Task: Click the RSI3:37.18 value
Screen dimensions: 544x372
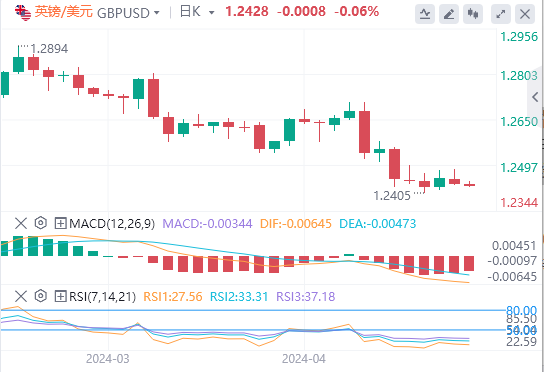Action: pyautogui.click(x=306, y=297)
